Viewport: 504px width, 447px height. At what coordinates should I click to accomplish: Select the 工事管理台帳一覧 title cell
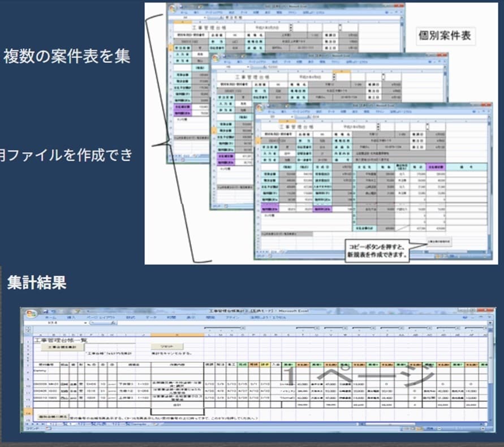(x=61, y=340)
